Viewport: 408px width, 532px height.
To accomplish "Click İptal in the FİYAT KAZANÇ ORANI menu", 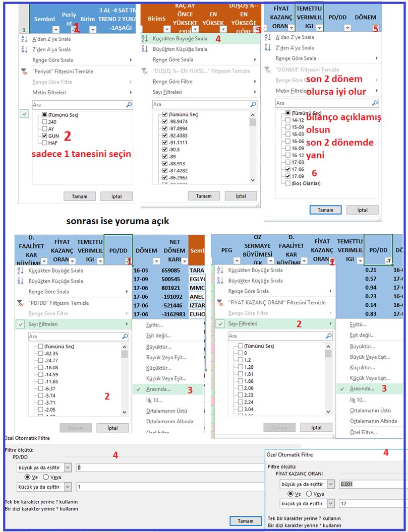I will (x=316, y=428).
